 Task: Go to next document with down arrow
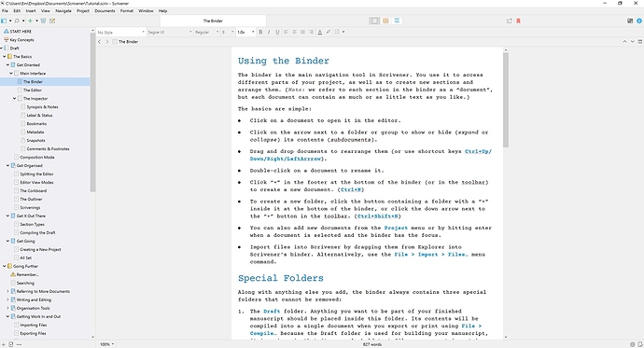click(x=633, y=42)
